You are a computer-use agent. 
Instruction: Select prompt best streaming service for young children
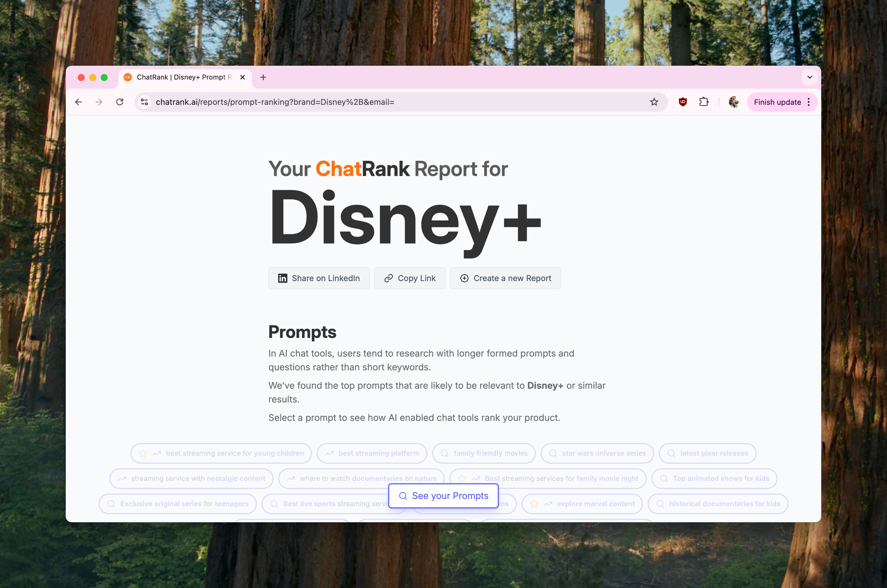tap(221, 453)
